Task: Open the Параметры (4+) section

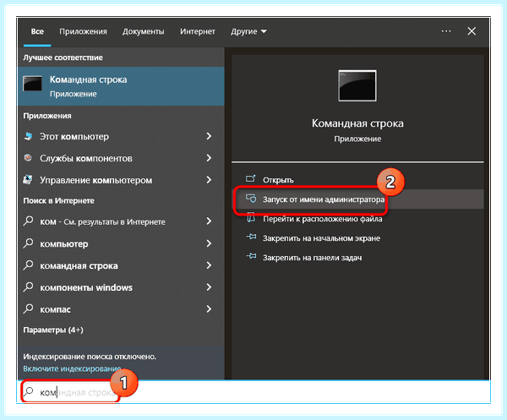Action: (53, 330)
